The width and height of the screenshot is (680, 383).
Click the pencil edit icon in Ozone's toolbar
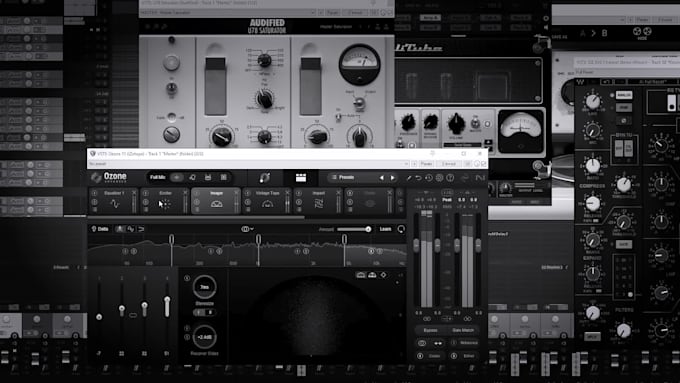point(409,178)
